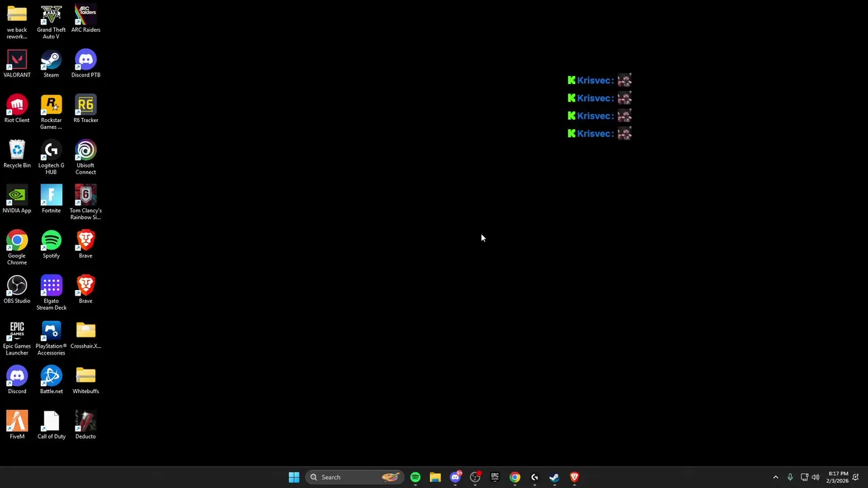The height and width of the screenshot is (488, 868).
Task: Open the ARC Raiders shortcut
Action: pos(85,19)
